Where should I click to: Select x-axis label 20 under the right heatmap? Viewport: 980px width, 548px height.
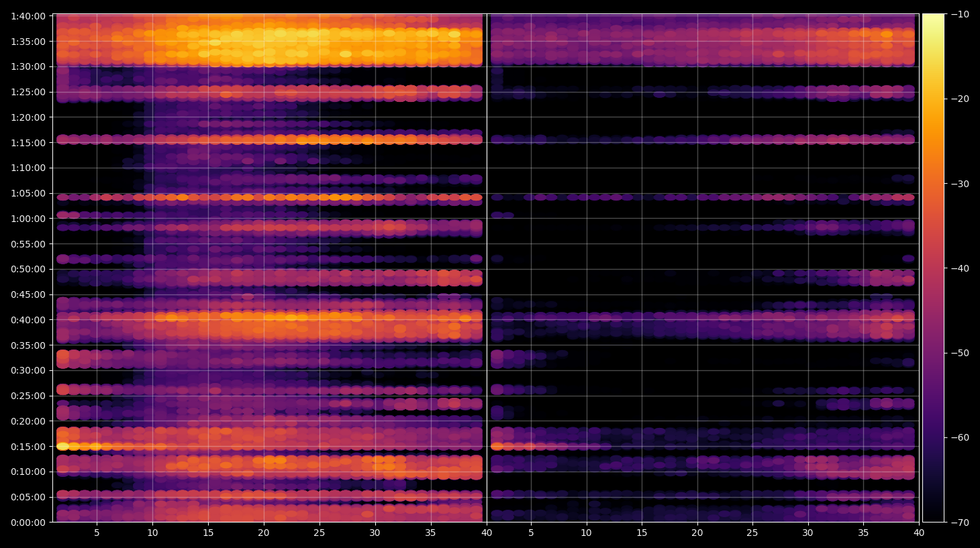coord(697,533)
